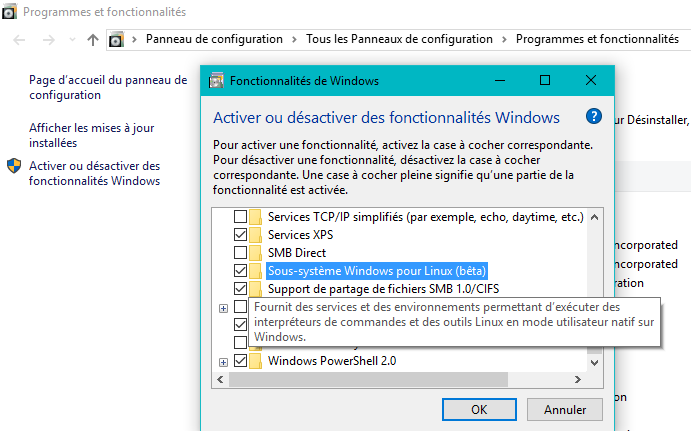This screenshot has height=431, width=691.
Task: Open the chevron after Tous les Panneaux de configuration
Action: (x=505, y=40)
